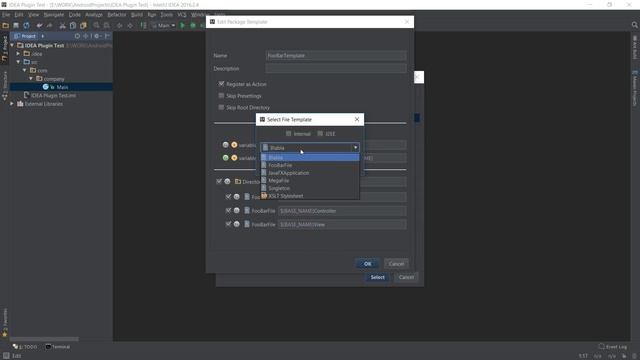Click the Description input field
640x360 pixels.
click(x=336, y=69)
